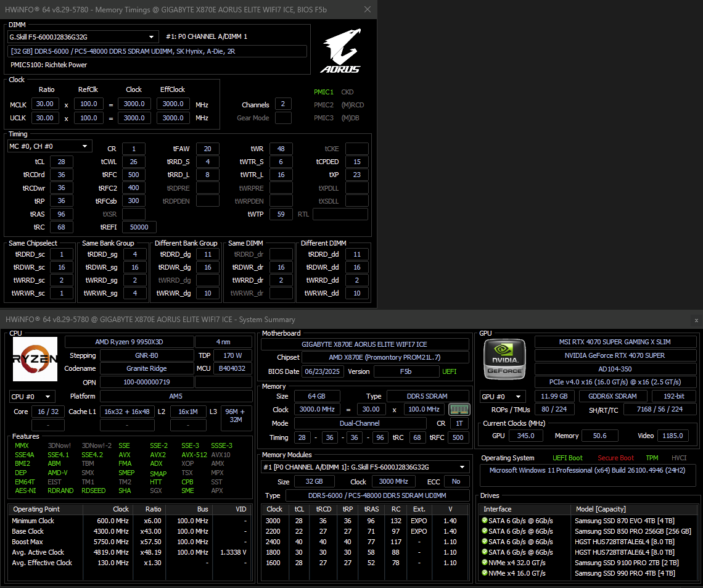Image resolution: width=703 pixels, height=588 pixels.
Task: Click the 170 W TDP value
Action: click(232, 355)
